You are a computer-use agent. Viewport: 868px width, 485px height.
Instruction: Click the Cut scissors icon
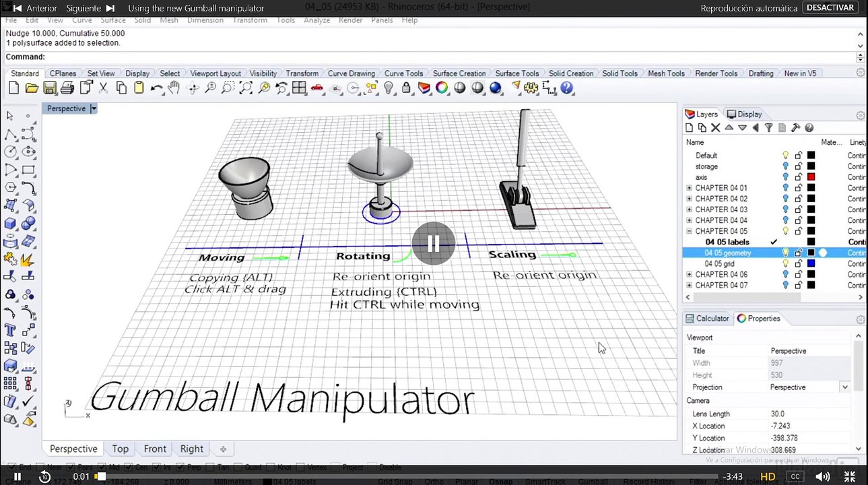point(104,88)
